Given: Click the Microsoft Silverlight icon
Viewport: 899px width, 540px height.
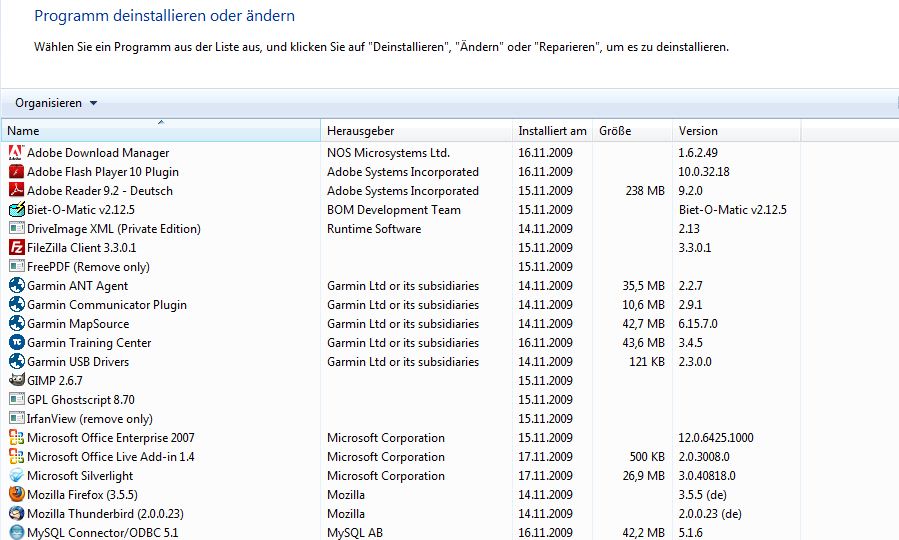Looking at the screenshot, I should 16,476.
